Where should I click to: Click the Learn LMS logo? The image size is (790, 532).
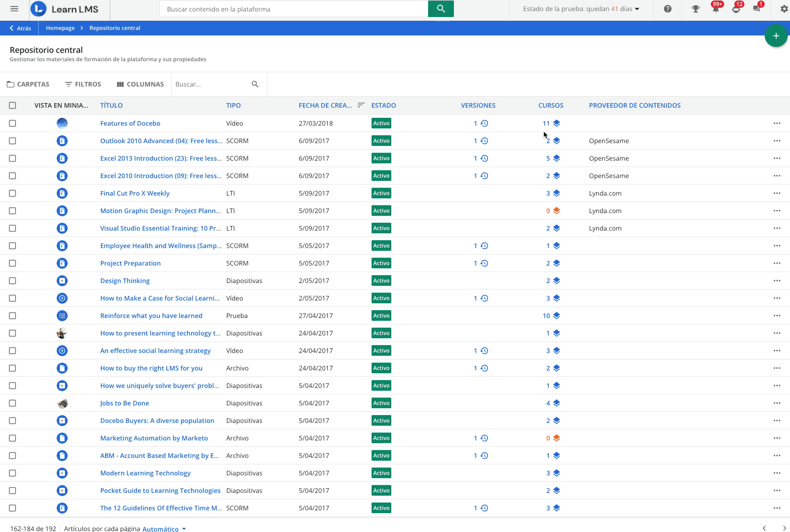(x=64, y=9)
